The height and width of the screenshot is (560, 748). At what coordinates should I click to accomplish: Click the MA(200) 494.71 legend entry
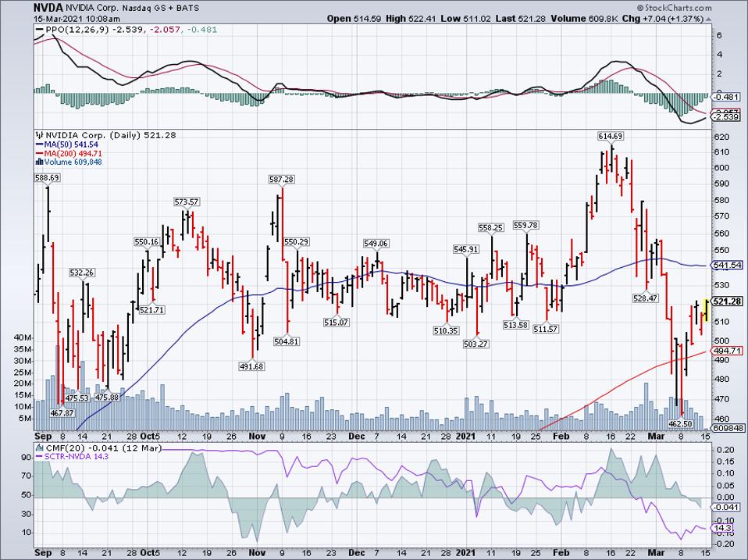69,154
